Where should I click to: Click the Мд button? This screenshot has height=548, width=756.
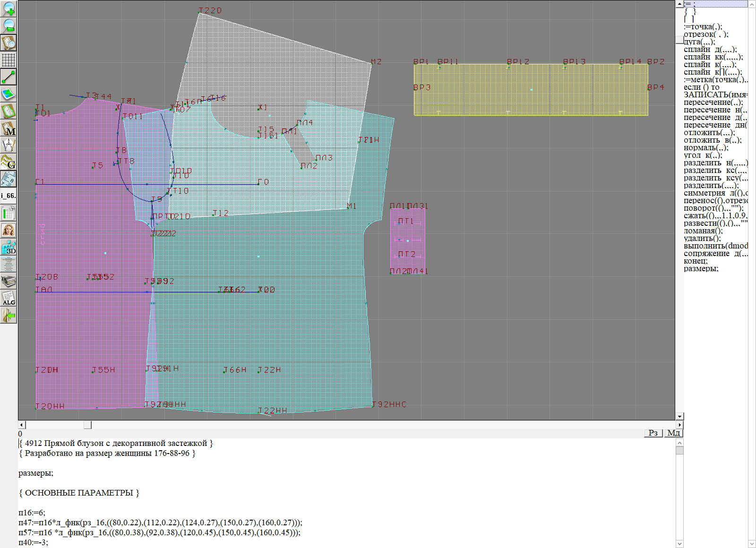[673, 433]
